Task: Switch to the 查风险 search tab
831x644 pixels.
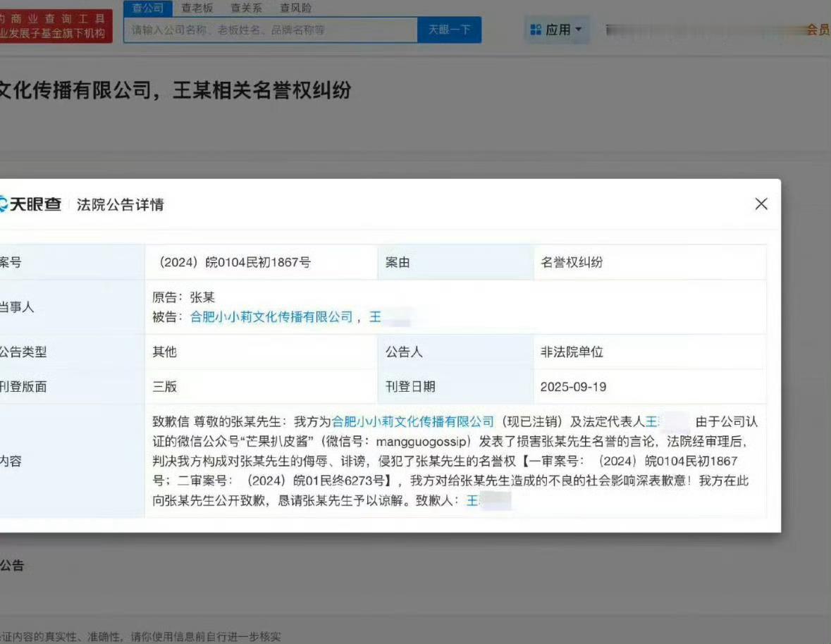Action: tap(296, 8)
